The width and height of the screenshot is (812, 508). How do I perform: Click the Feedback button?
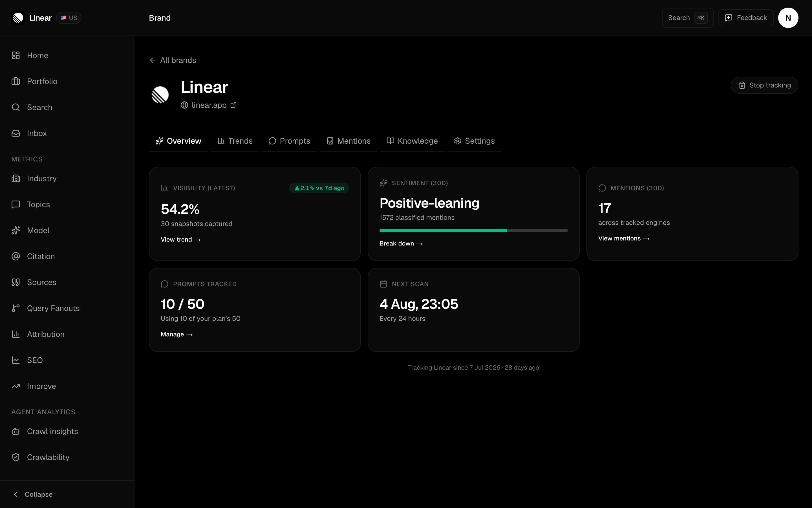(x=745, y=18)
